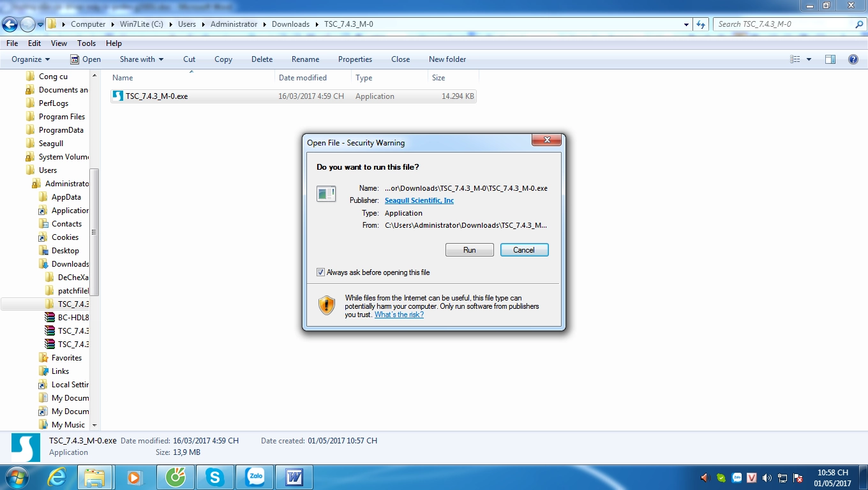Open the Edit menu
The image size is (868, 490).
coord(34,43)
